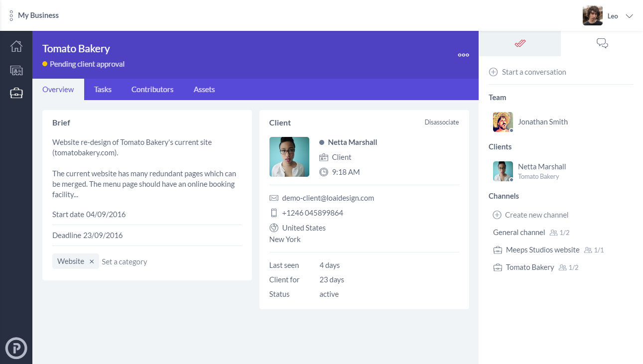Screen dimensions: 643x364
Task: Click Disassociate client link
Action: click(442, 122)
